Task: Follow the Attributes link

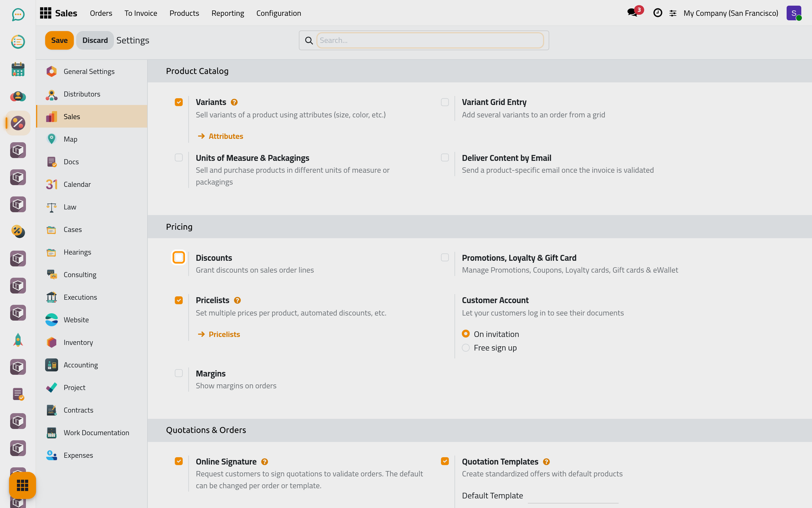Action: (220, 136)
